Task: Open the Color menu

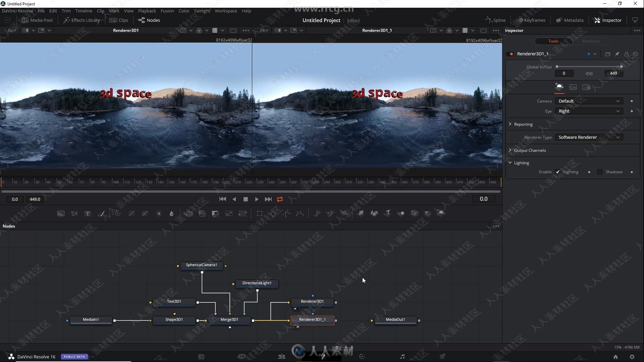Action: point(184,11)
